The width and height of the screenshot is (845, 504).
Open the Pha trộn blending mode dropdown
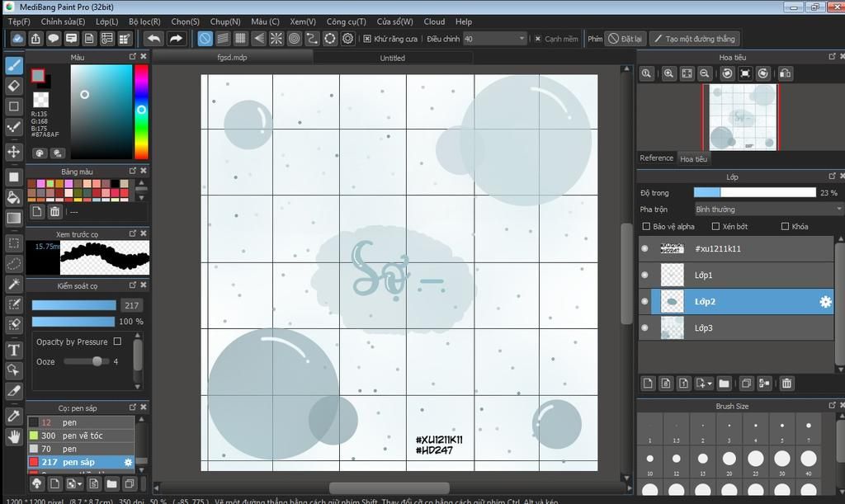point(768,209)
